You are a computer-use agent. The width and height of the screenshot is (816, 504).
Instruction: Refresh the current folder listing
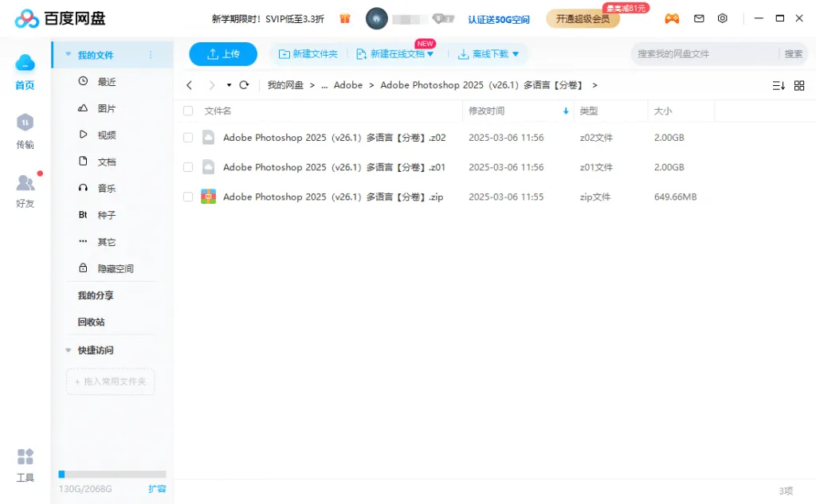pos(244,84)
